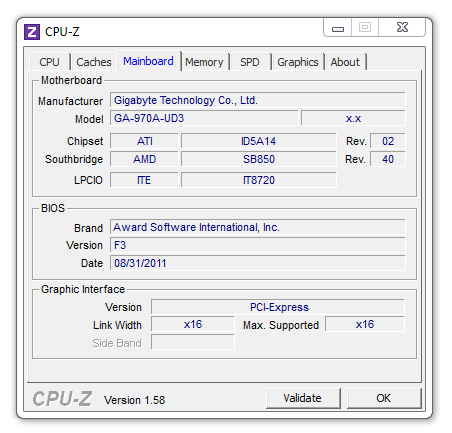Click the CPU-Z window title text
The image size is (452, 433).
tap(62, 32)
